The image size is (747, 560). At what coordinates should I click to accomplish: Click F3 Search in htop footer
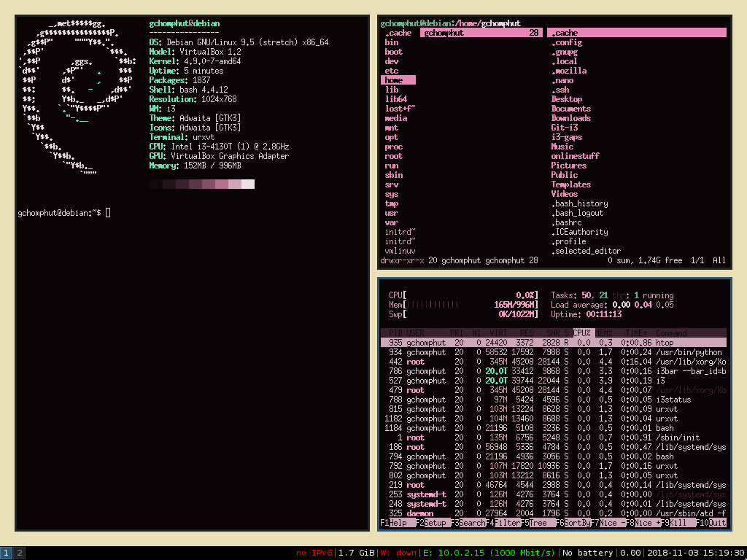[472, 523]
